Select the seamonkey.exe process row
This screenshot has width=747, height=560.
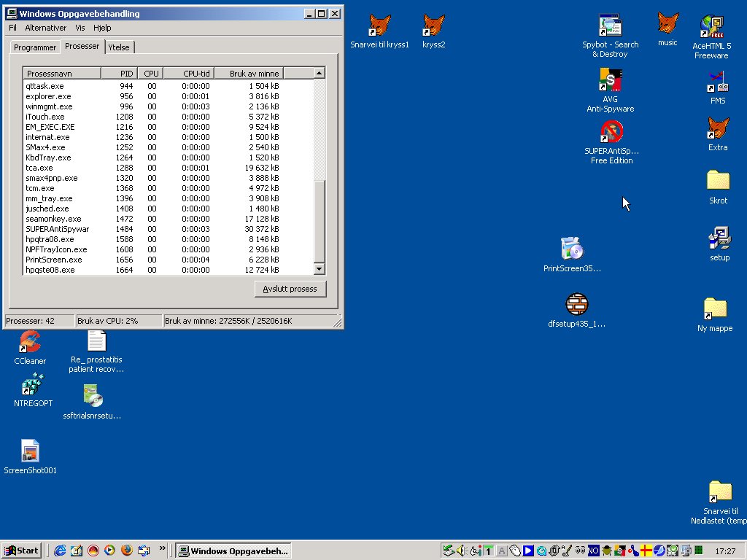169,219
